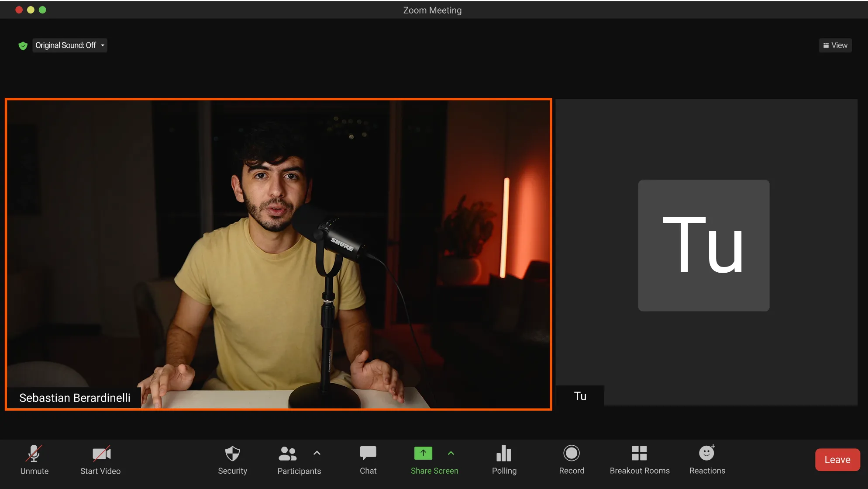This screenshot has height=489, width=868.
Task: Click the green Share Screen icon
Action: point(423,453)
